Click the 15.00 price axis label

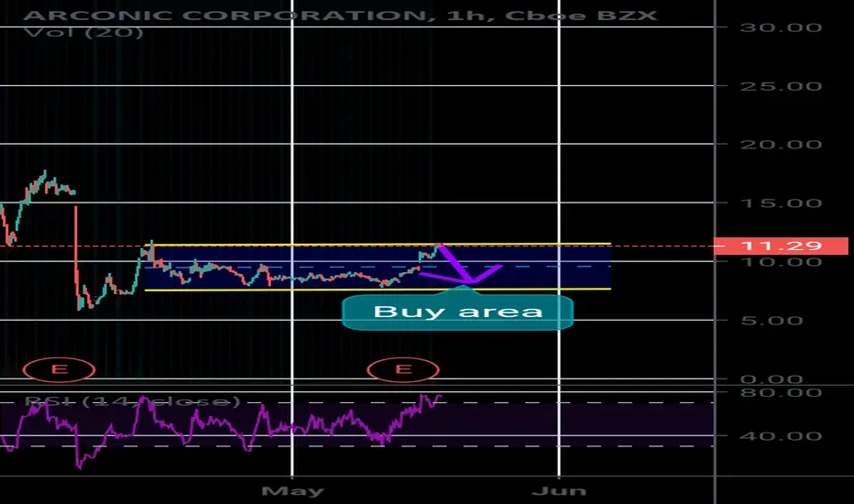point(781,203)
